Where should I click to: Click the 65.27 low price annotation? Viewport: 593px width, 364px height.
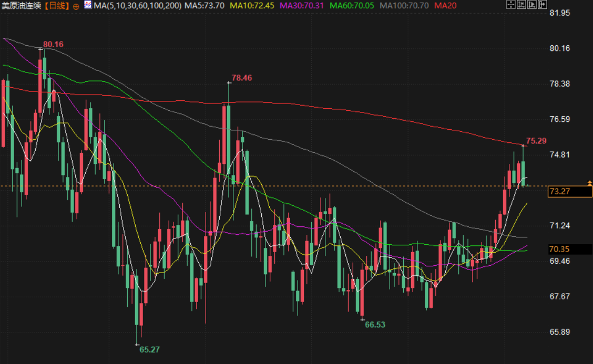(x=149, y=350)
